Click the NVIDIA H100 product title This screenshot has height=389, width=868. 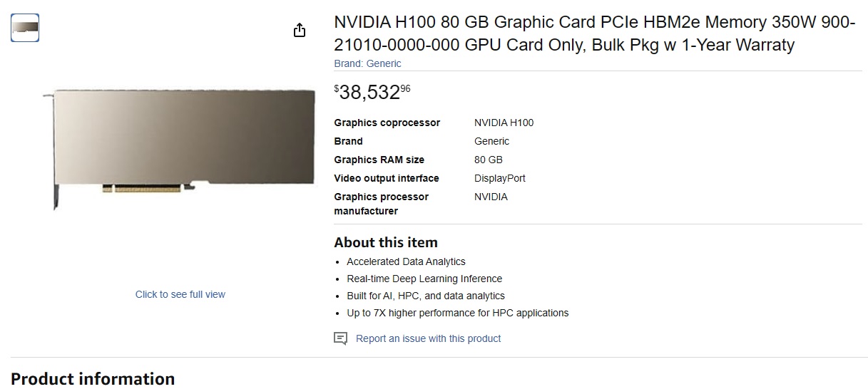click(x=594, y=33)
